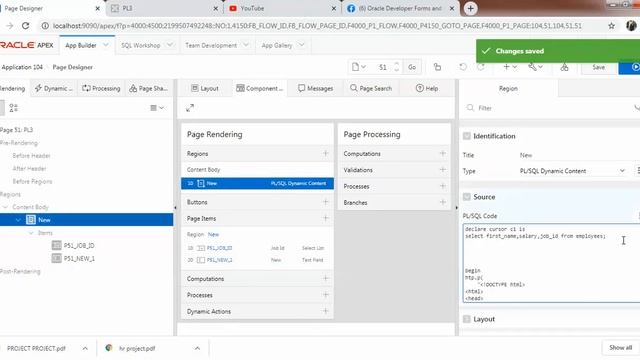Viewport: 640px width, 360px height.
Task: Expand the Layout pane with arrows icon
Action: coord(190,108)
